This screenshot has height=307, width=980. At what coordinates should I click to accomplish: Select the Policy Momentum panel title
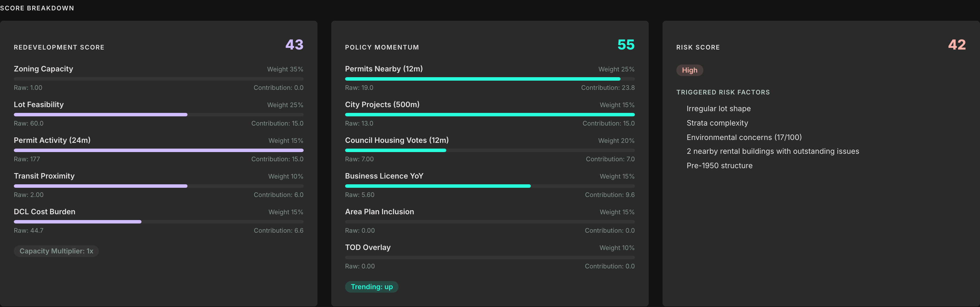382,47
